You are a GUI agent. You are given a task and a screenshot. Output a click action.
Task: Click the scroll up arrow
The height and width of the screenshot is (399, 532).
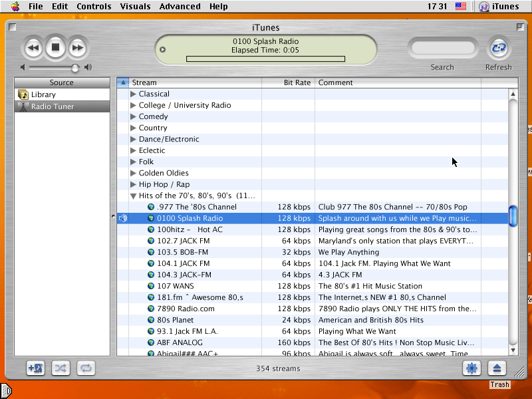click(513, 94)
